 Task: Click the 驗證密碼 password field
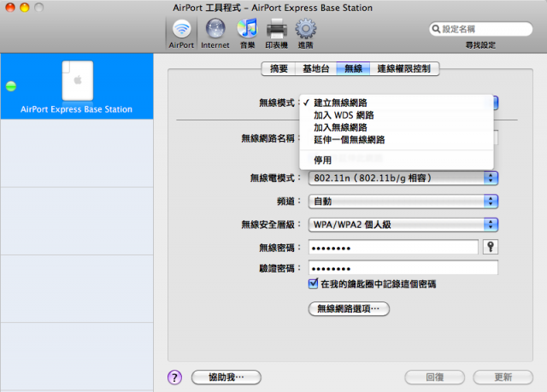[403, 267]
